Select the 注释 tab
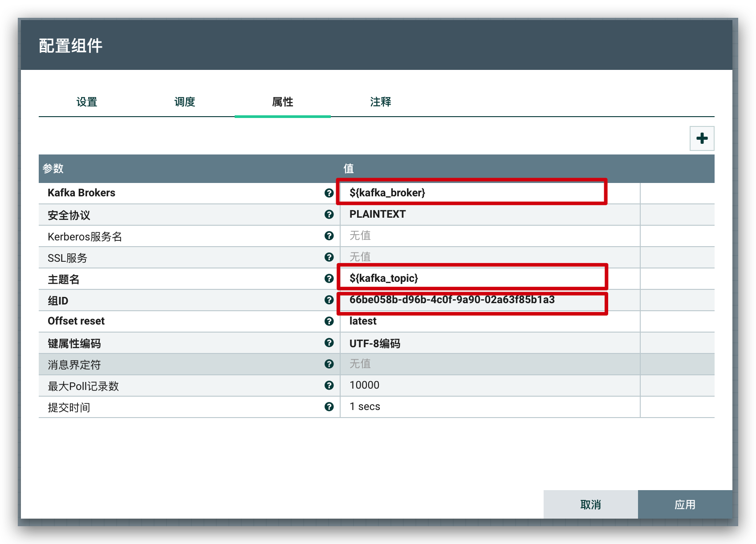 (x=381, y=102)
